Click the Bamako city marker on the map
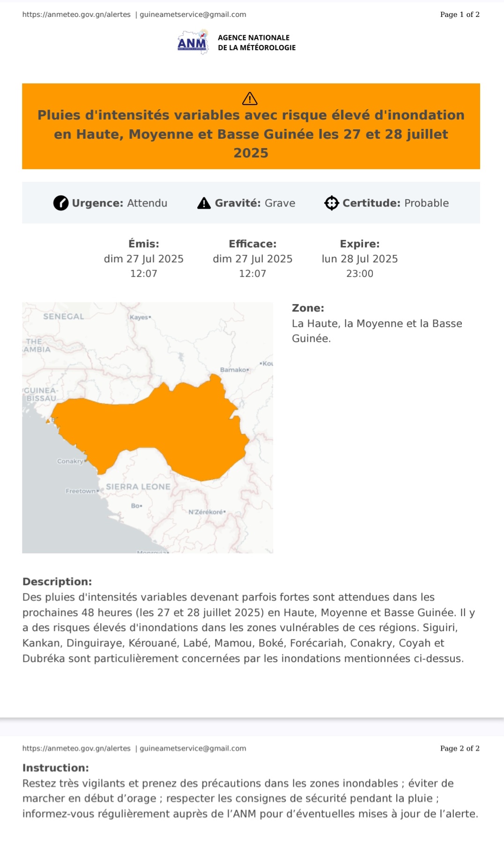This screenshot has width=504, height=853. (247, 370)
